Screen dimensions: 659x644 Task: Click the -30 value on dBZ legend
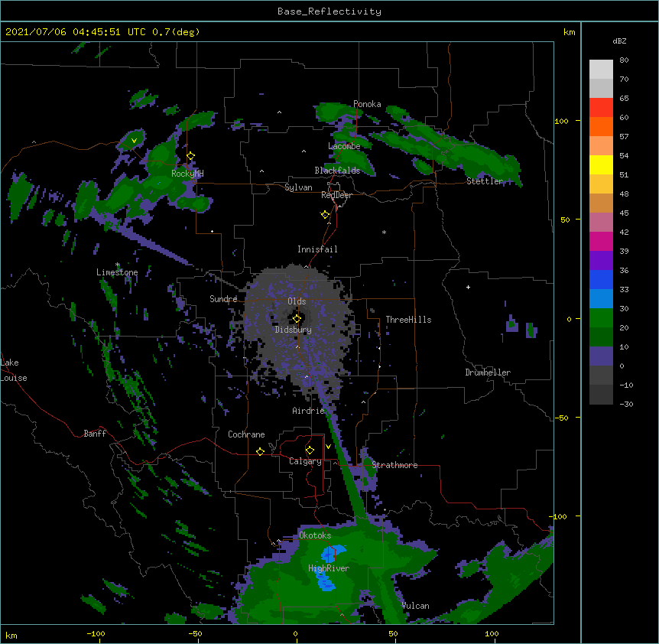pos(626,404)
